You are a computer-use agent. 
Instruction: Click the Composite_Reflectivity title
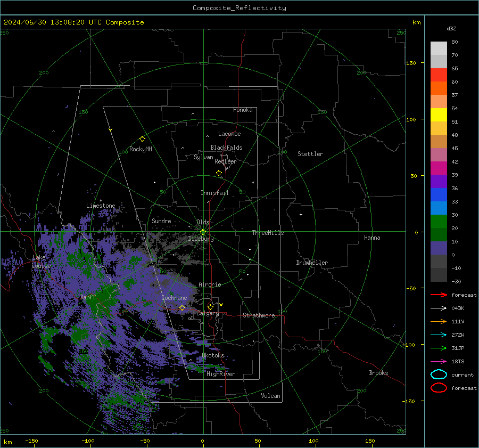pyautogui.click(x=239, y=8)
